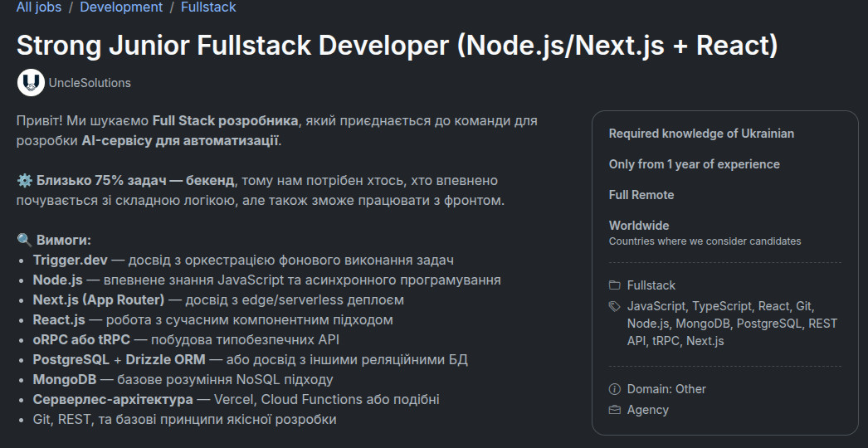This screenshot has height=448, width=868.
Task: Click 'Countries where we consider candidates' caption
Action: tap(705, 241)
